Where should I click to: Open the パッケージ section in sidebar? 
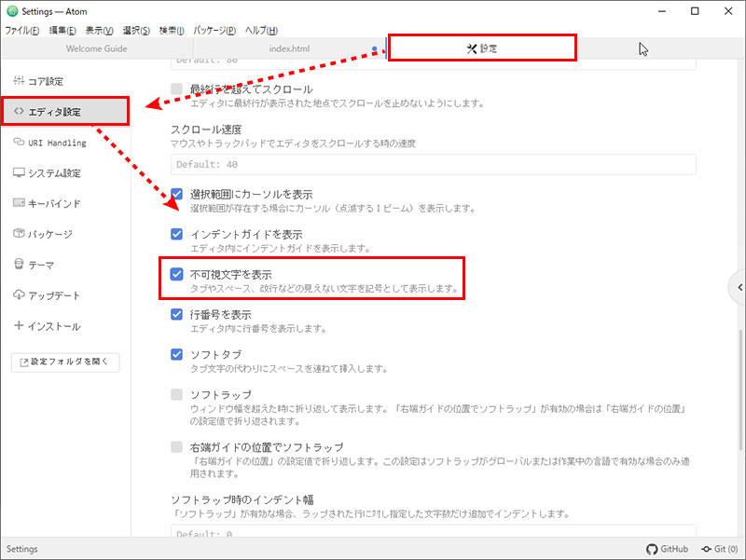pyautogui.click(x=65, y=234)
